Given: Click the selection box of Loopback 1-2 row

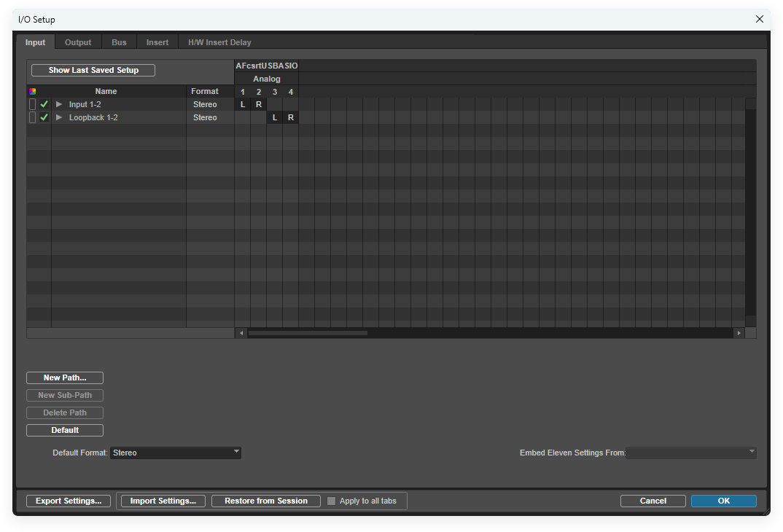Looking at the screenshot, I should [33, 117].
